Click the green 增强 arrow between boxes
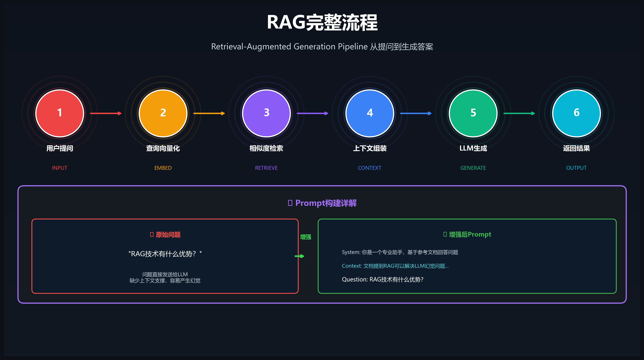This screenshot has height=360, width=644. pyautogui.click(x=299, y=256)
